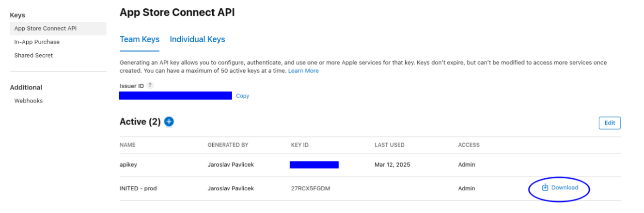Click the GENERATED BY column header

pos(228,145)
